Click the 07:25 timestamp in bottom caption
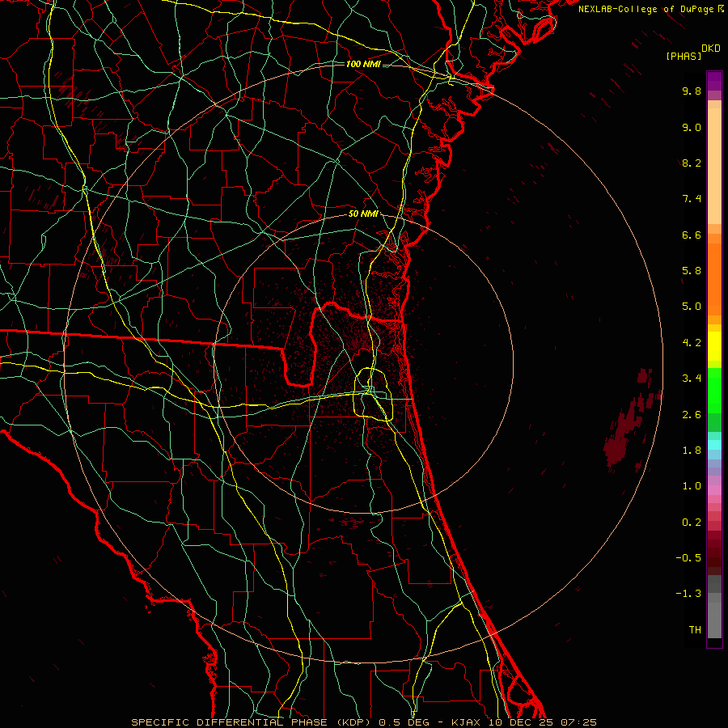Image resolution: width=728 pixels, height=728 pixels. [578, 722]
